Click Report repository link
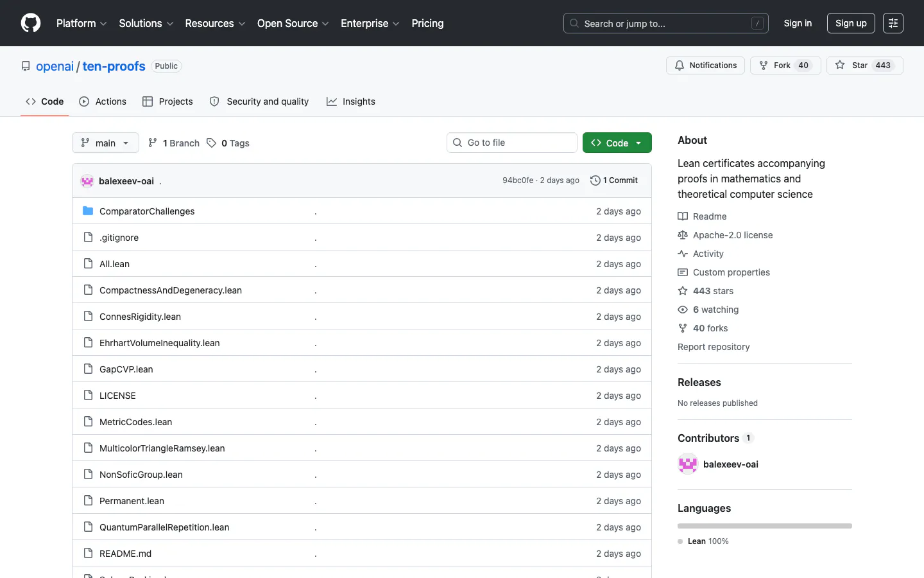Viewport: 924px width, 578px height. [x=714, y=347]
